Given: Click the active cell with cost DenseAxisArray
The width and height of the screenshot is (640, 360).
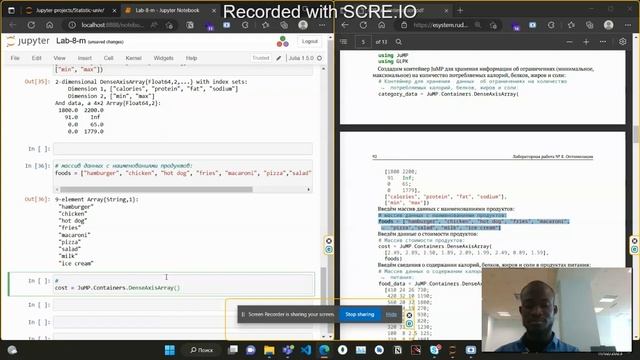Looking at the screenshot, I should coord(184,284).
